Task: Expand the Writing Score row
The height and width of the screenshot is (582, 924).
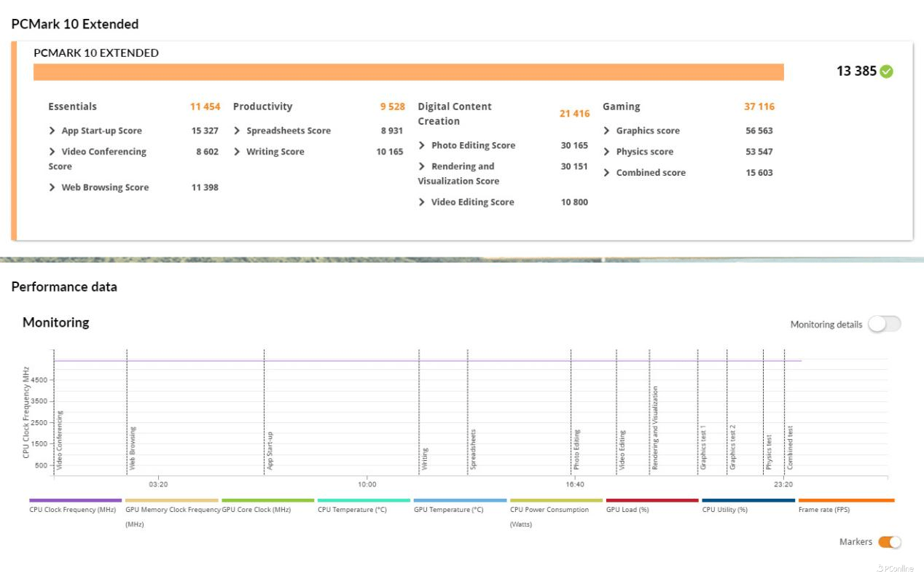Action: [238, 152]
